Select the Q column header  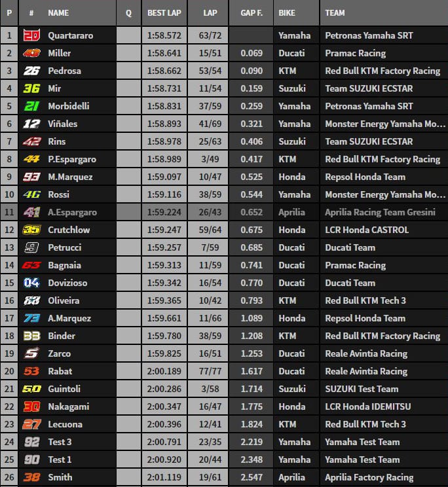click(x=128, y=12)
